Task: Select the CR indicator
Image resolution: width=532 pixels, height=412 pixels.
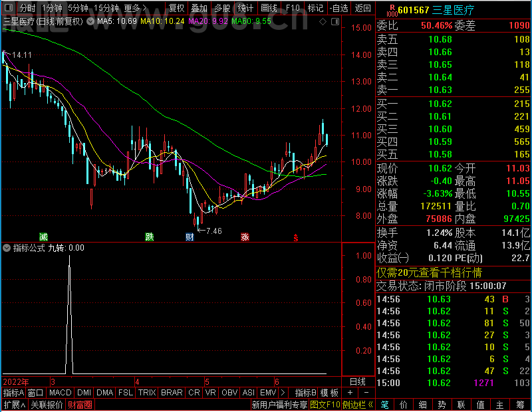Action: [x=194, y=393]
